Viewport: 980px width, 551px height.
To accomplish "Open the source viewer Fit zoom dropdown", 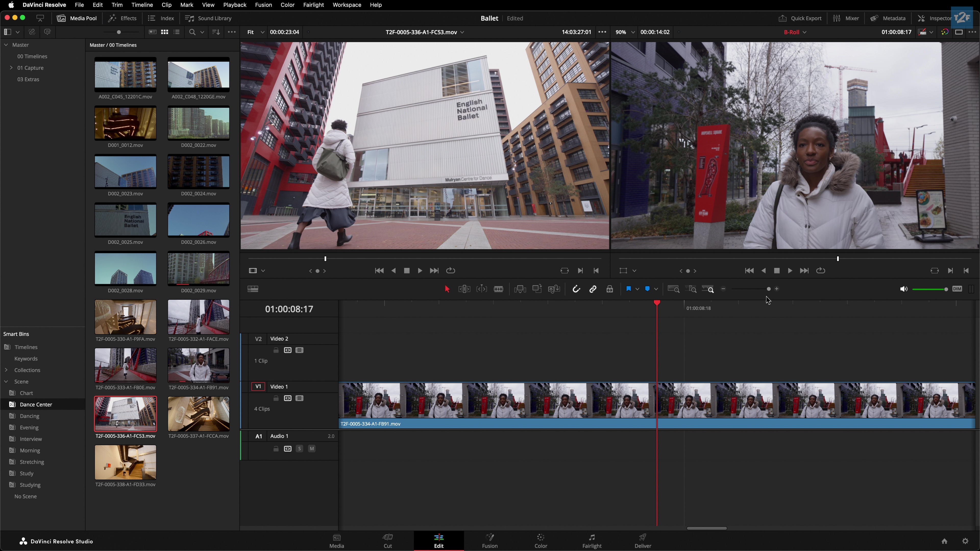I will 255,32.
